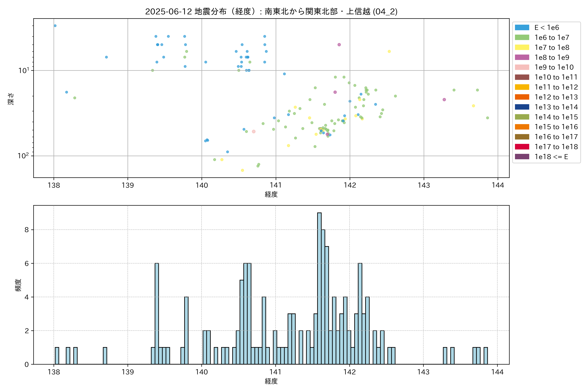The width and height of the screenshot is (588, 392).
Task: Click the purple 1e18 <= E legend swatch
Action: pos(522,157)
